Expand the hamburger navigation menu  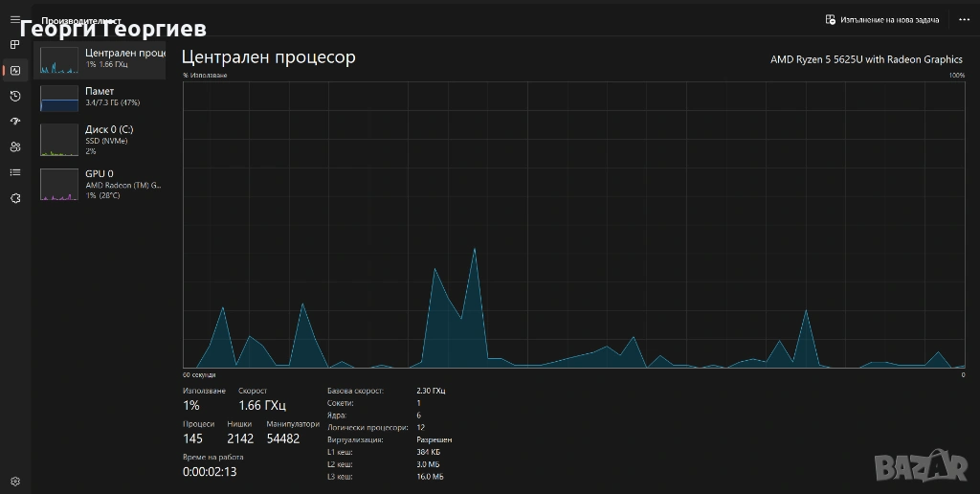click(14, 19)
